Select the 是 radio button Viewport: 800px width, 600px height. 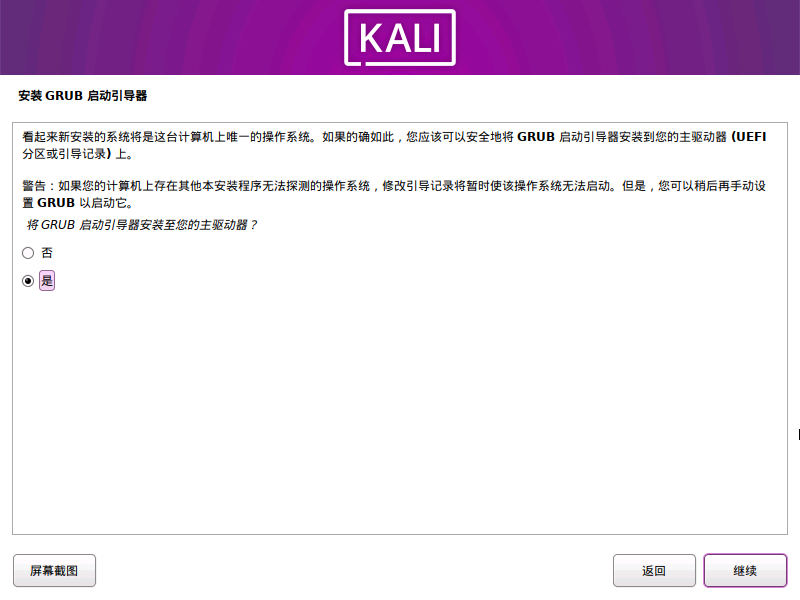[28, 281]
